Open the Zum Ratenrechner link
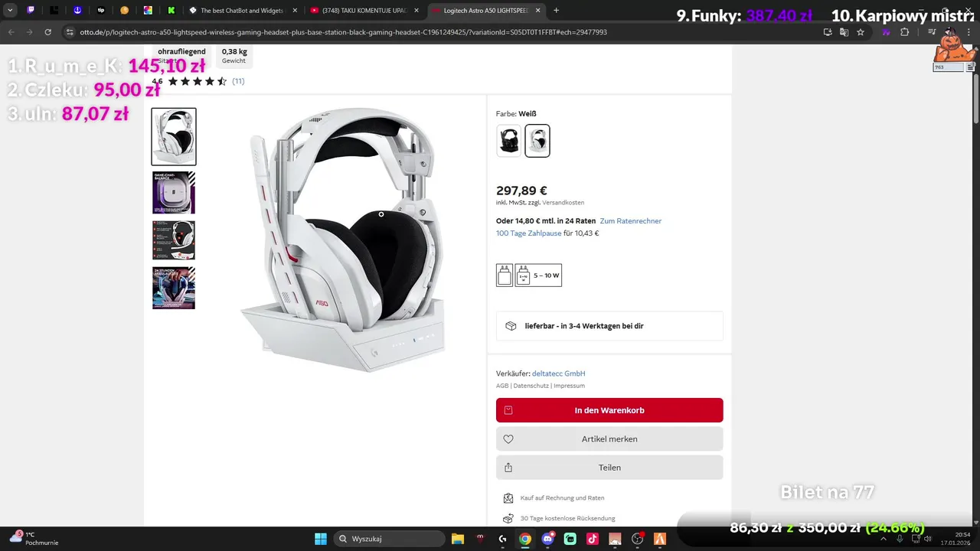 coord(631,221)
